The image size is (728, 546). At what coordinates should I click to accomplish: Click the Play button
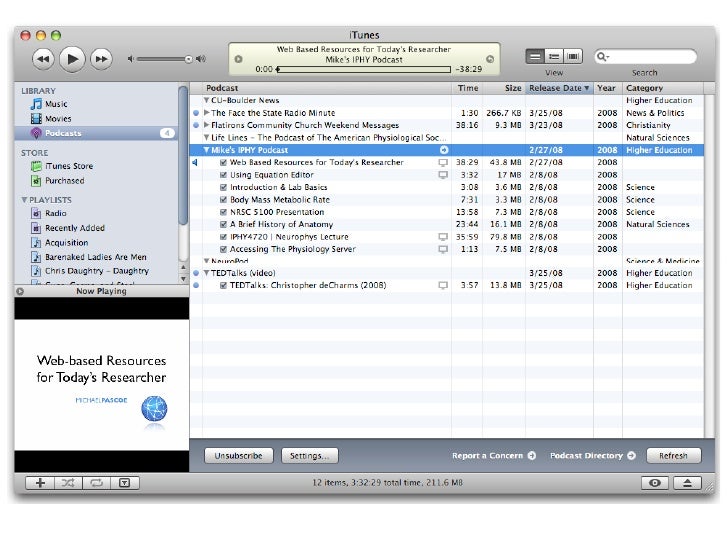click(x=72, y=59)
